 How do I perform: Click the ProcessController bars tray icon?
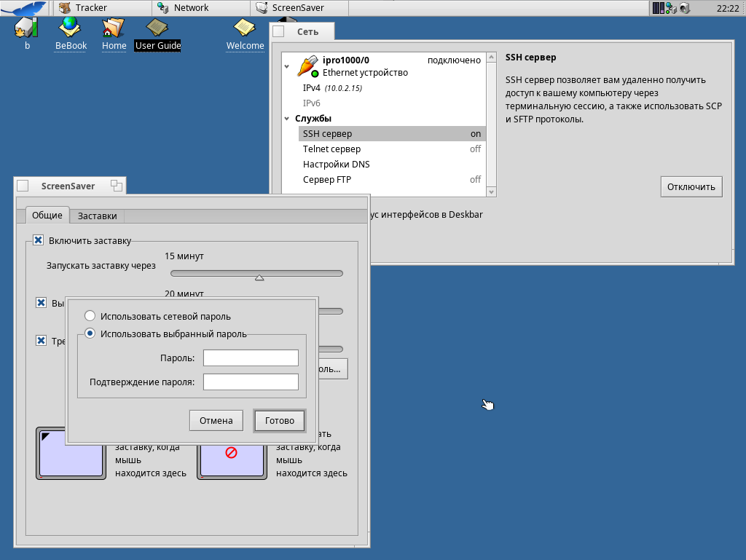point(658,8)
